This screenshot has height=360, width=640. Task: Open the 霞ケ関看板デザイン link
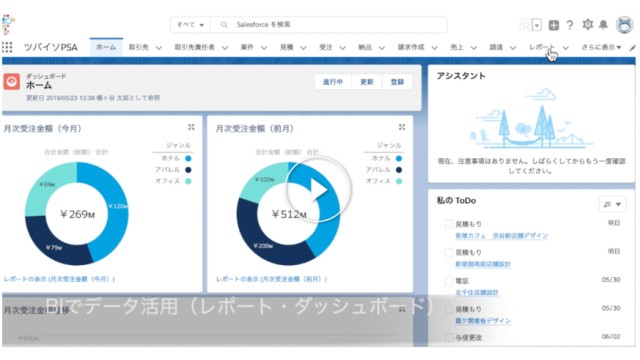[x=483, y=321]
